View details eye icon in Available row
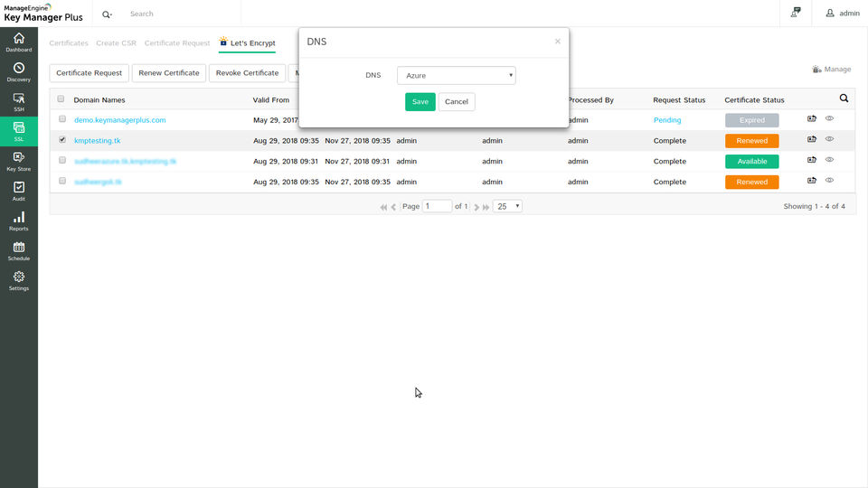The height and width of the screenshot is (488, 868). pyautogui.click(x=829, y=159)
